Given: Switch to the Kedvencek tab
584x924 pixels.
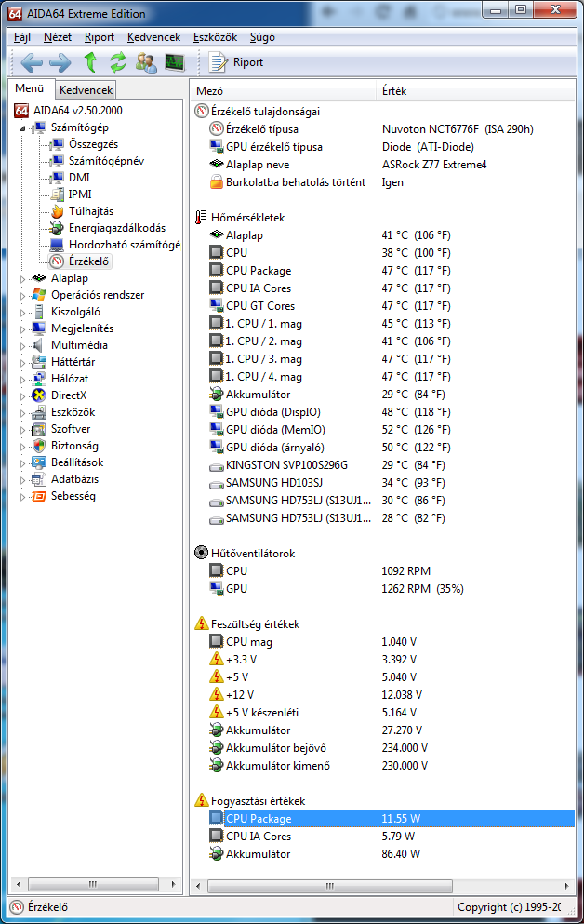Looking at the screenshot, I should [x=86, y=90].
